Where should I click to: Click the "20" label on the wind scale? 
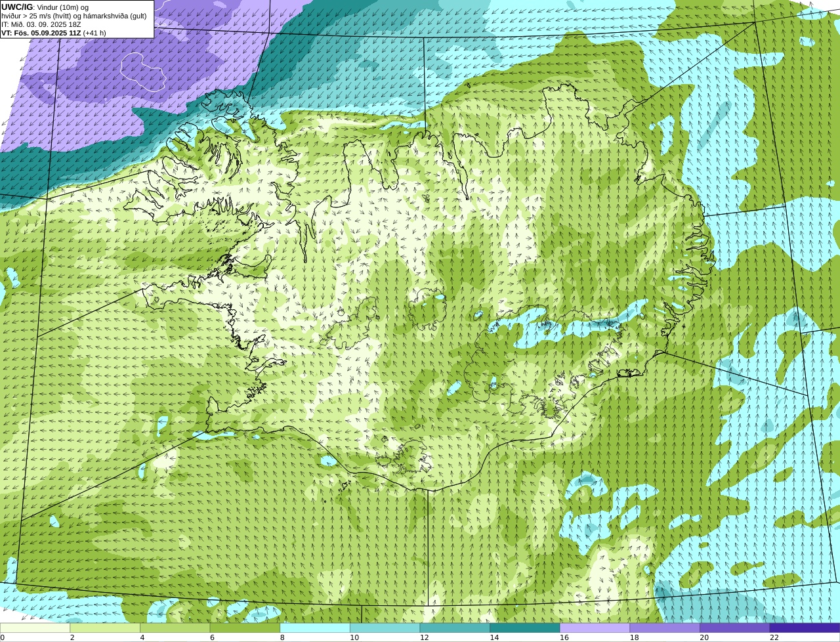[x=704, y=637]
